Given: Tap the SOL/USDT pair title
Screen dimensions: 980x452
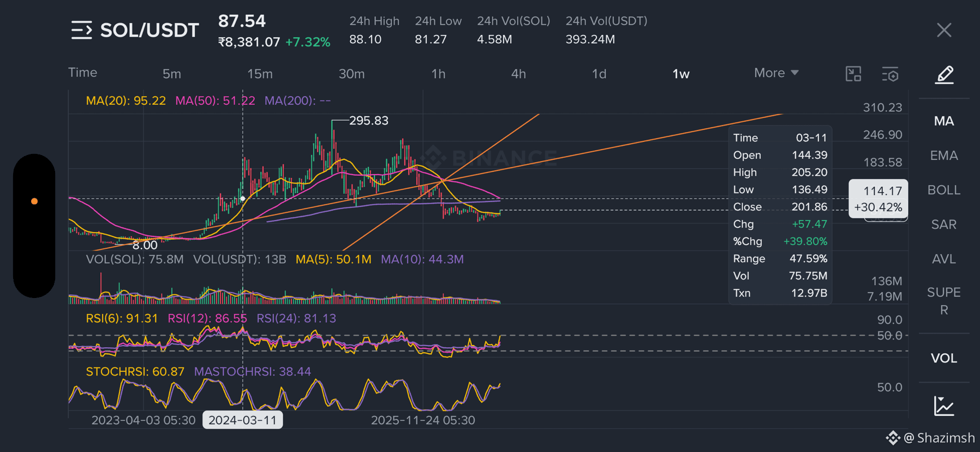Looking at the screenshot, I should 150,30.
